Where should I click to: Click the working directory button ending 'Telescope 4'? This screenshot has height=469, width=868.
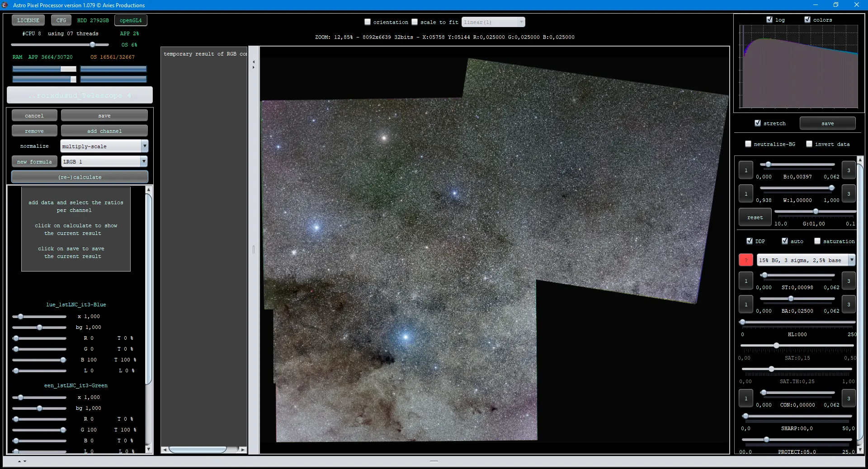[x=80, y=95]
